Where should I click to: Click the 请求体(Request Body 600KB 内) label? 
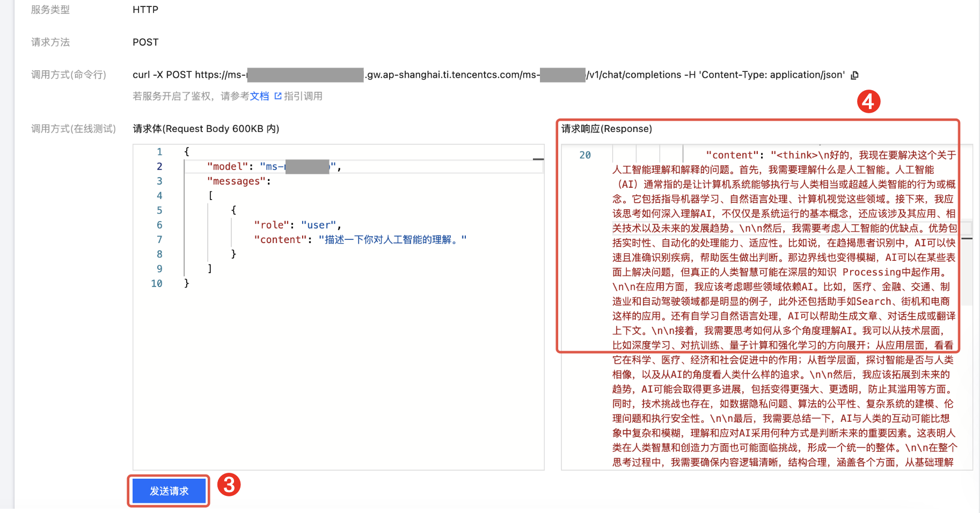206,129
